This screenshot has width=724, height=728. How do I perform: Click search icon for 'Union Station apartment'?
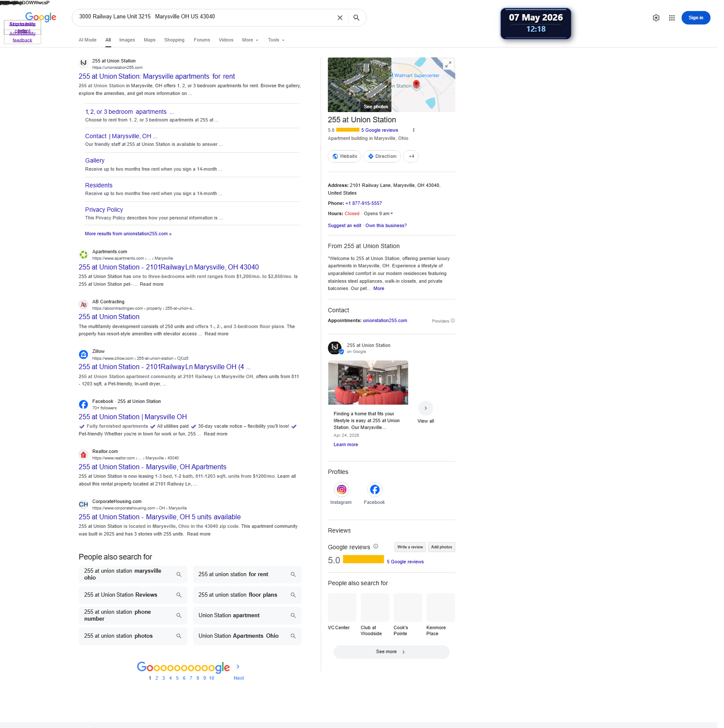click(293, 616)
